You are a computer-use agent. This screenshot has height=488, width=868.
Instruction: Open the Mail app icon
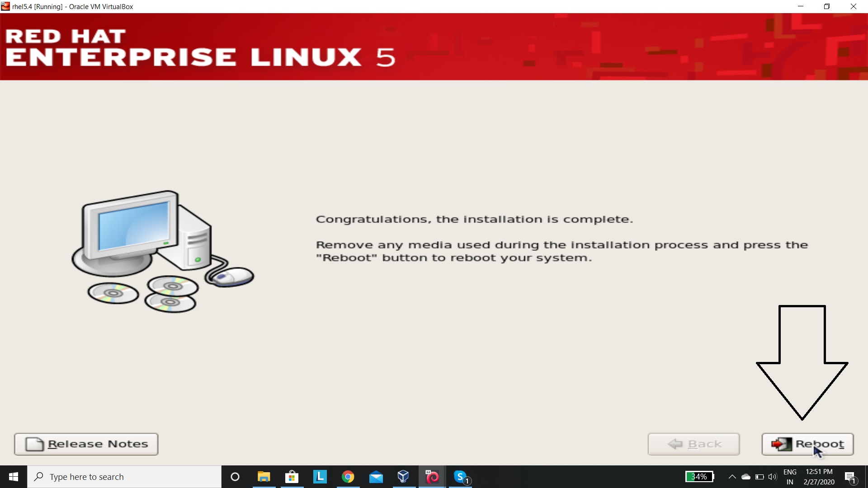376,477
